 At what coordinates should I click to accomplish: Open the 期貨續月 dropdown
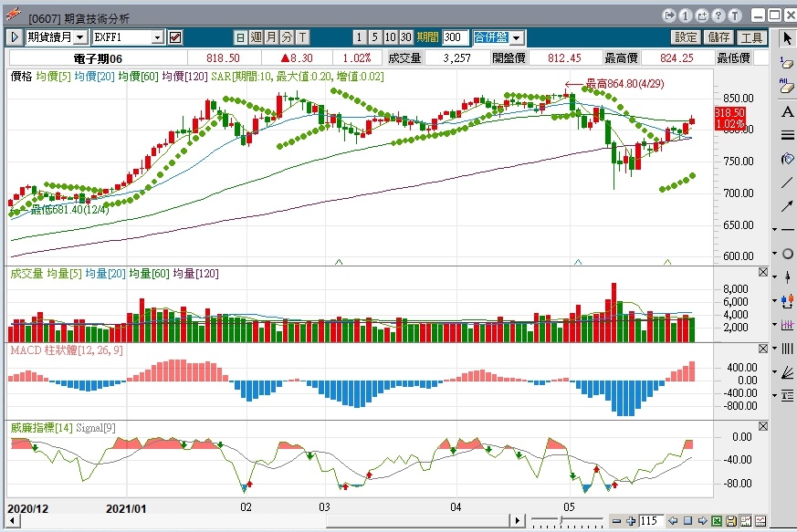80,37
